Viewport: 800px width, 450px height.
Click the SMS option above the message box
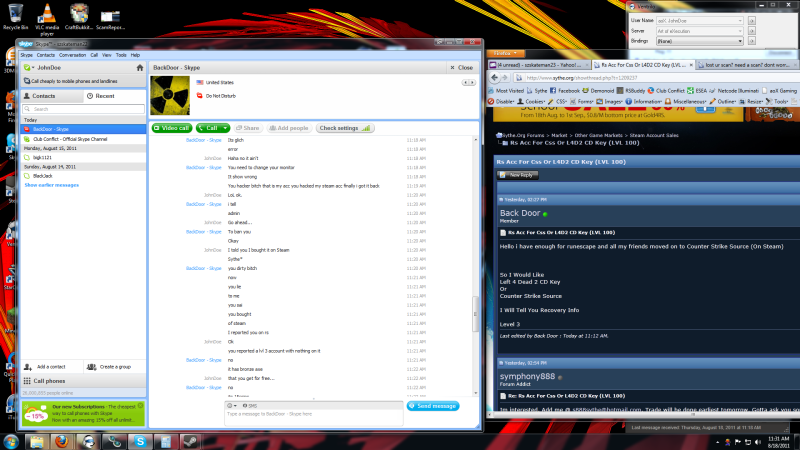(x=249, y=406)
